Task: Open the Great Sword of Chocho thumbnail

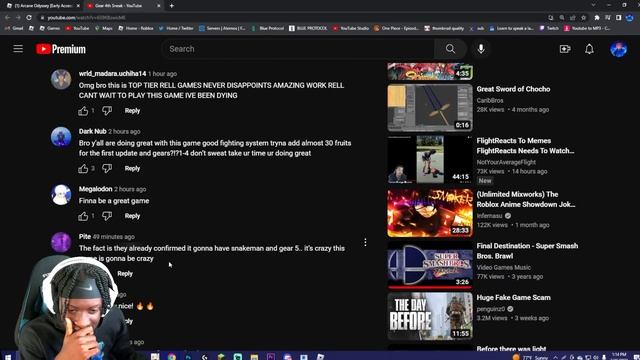Action: (430, 108)
